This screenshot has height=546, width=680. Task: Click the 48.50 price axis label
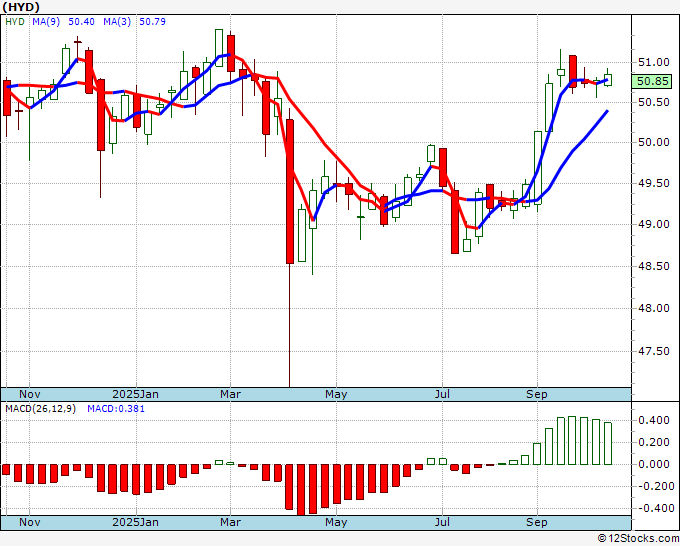654,266
